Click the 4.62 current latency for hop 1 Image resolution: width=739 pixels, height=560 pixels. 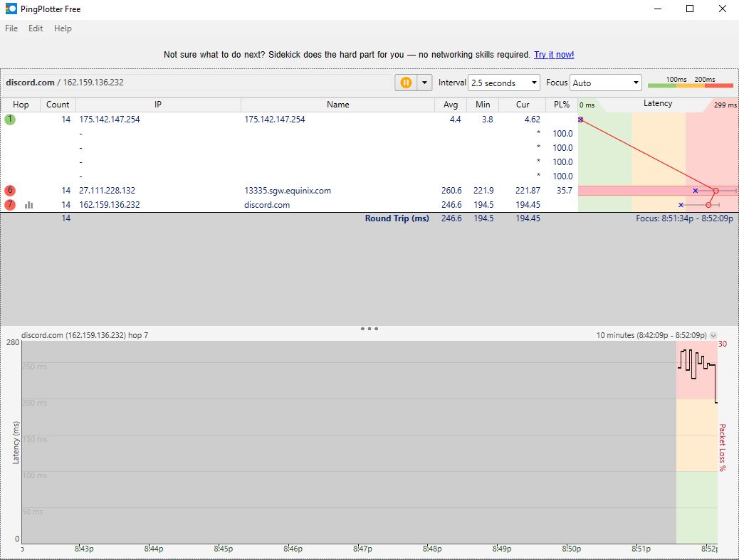532,120
